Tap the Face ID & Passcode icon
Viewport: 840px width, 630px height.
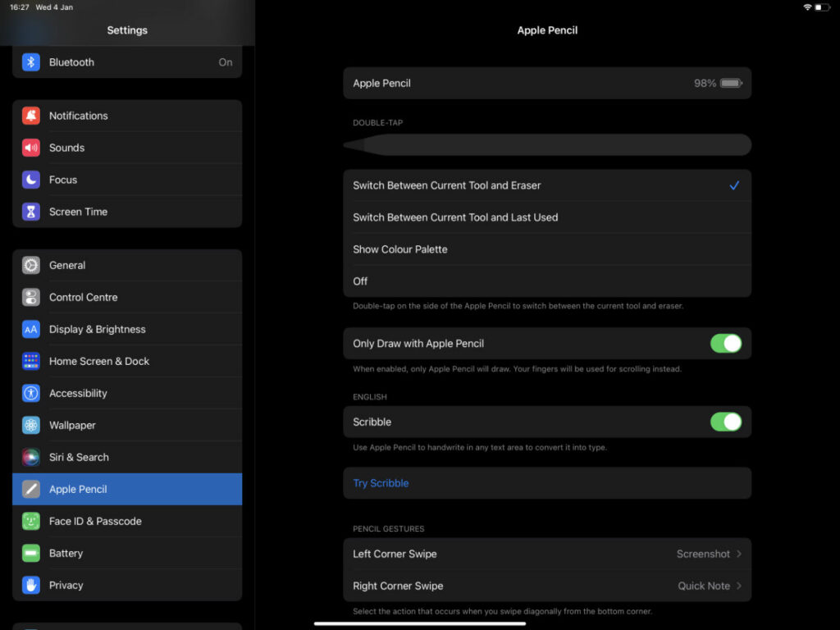pos(31,521)
